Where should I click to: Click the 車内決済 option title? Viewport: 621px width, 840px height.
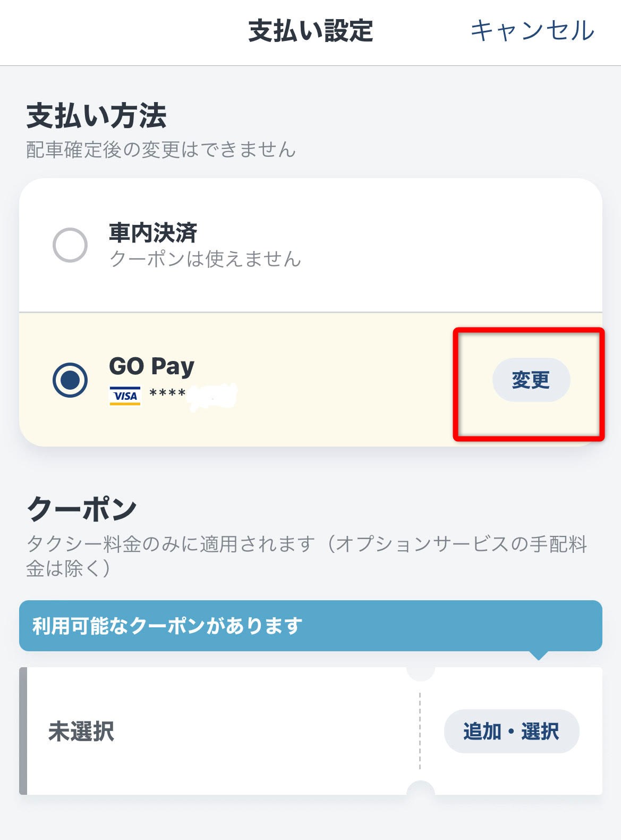[153, 232]
